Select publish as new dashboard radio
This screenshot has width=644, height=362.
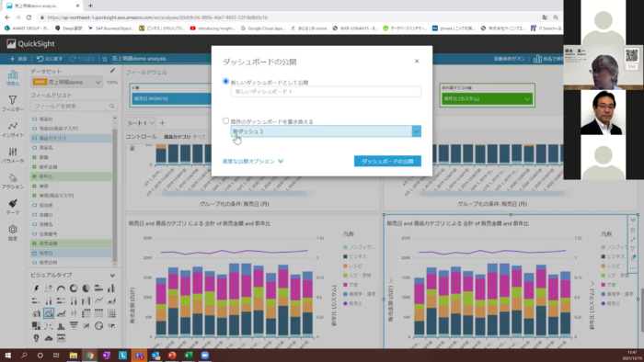click(225, 81)
